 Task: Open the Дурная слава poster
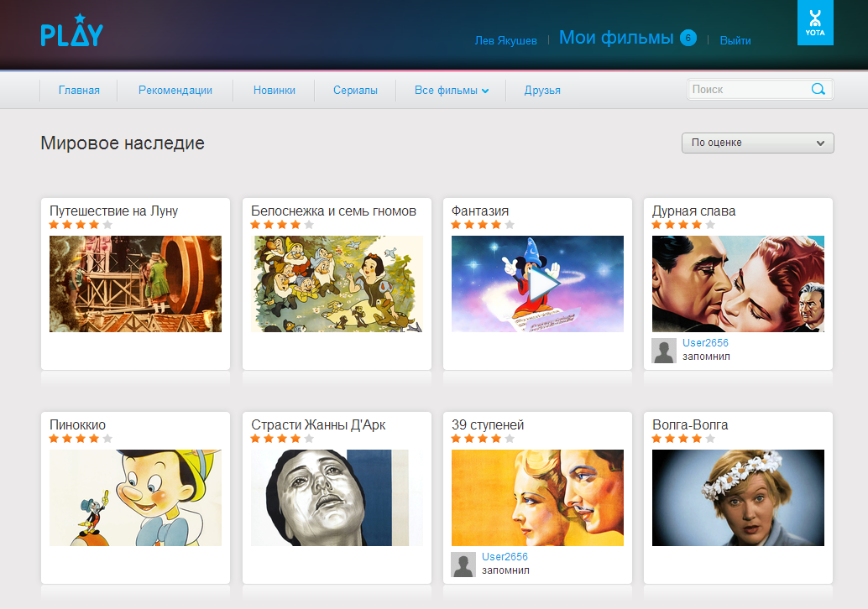tap(738, 284)
